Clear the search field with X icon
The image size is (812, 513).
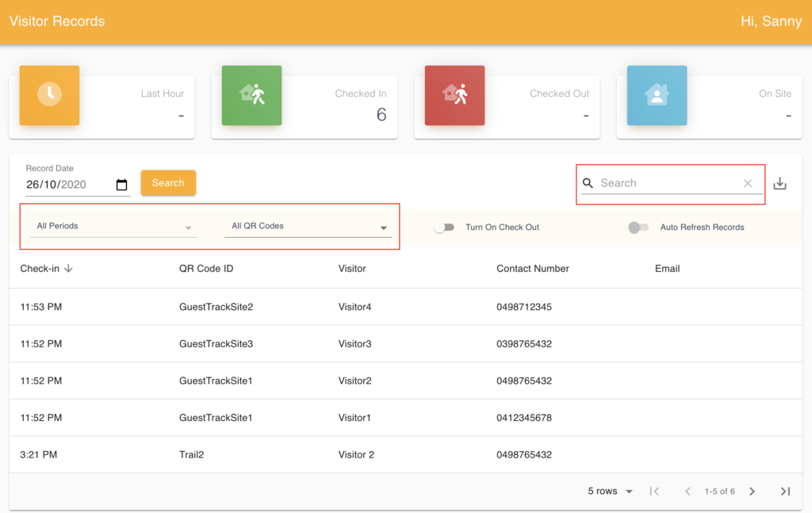[x=747, y=183]
